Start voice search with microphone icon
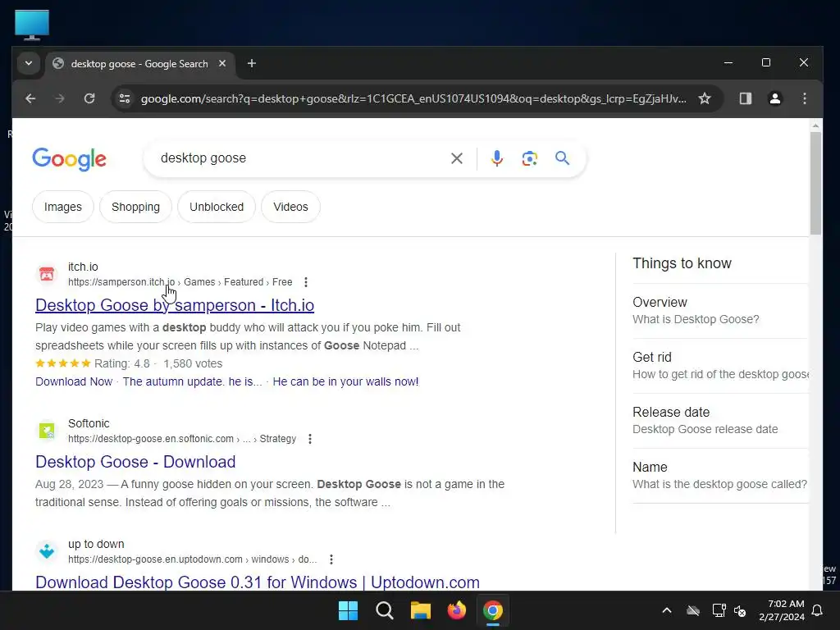This screenshot has height=630, width=840. [496, 158]
